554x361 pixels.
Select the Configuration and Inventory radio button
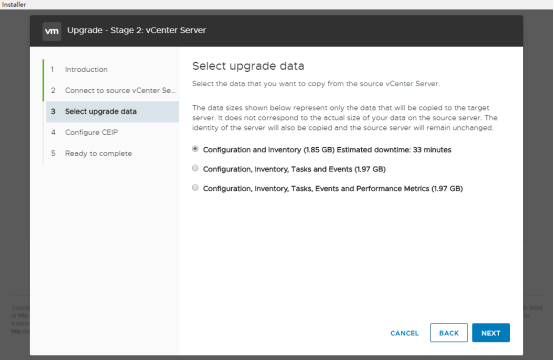click(x=195, y=149)
